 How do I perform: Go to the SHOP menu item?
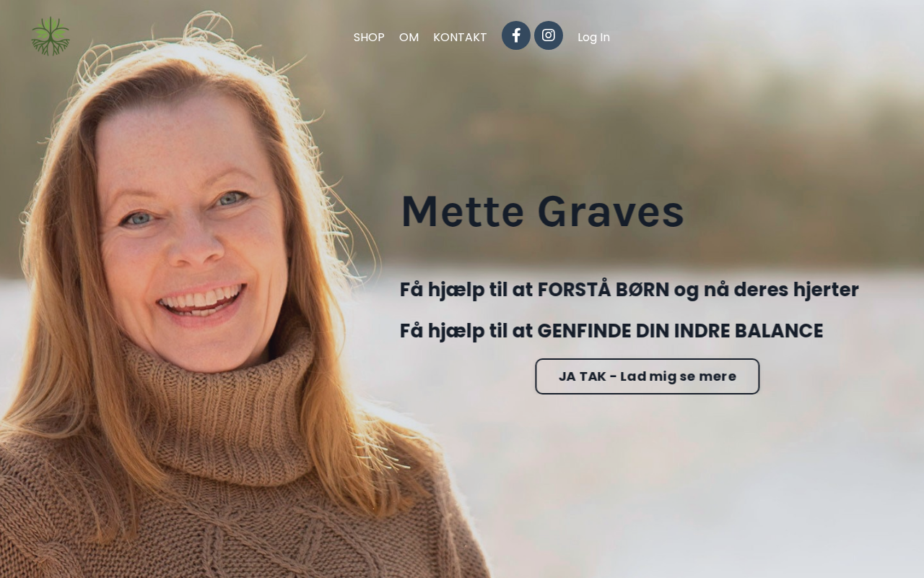click(369, 37)
